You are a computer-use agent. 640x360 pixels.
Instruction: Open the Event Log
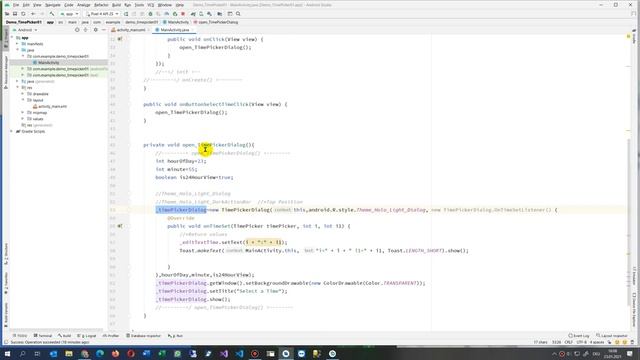[579, 336]
